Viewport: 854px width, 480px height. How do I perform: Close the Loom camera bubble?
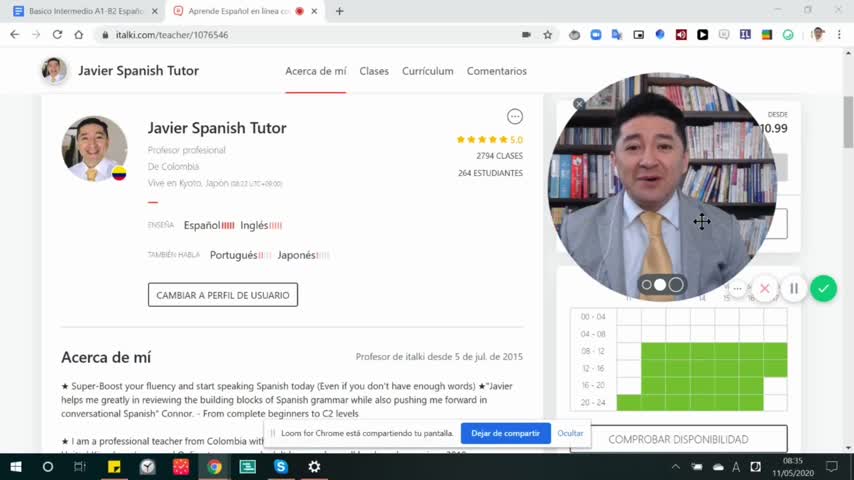click(x=579, y=104)
